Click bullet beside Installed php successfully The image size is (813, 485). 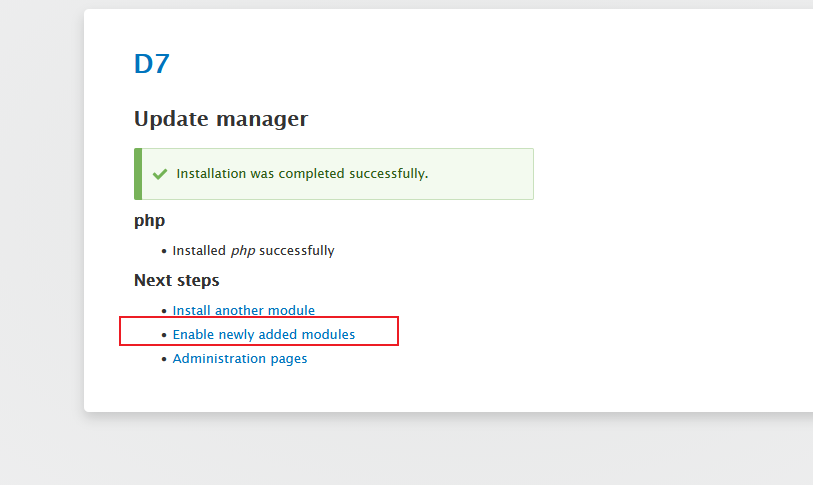pyautogui.click(x=164, y=251)
